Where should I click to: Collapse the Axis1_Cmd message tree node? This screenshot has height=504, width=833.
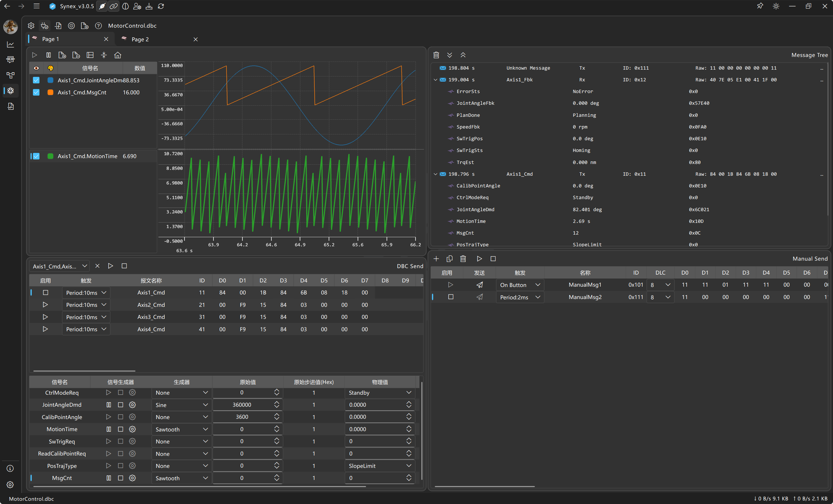coord(435,174)
